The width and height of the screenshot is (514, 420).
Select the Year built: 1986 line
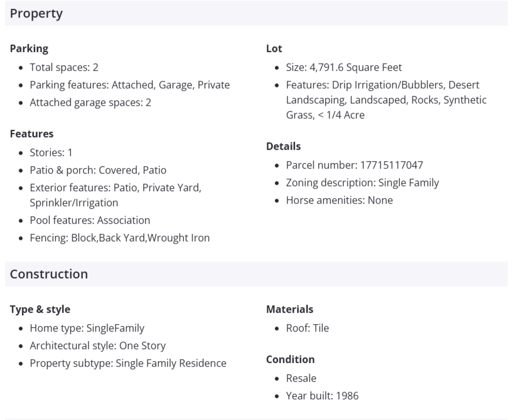tap(322, 396)
